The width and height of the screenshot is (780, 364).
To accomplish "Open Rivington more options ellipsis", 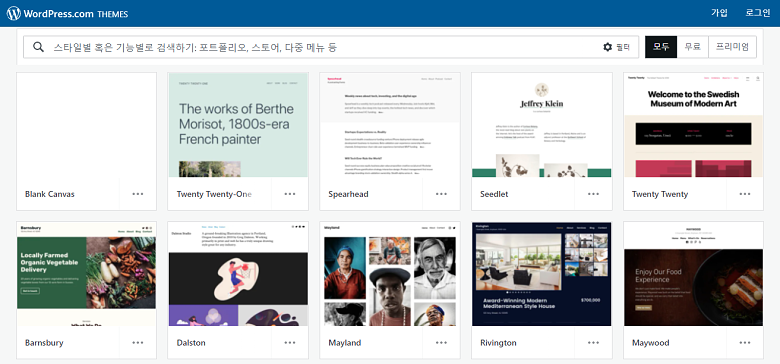I will 593,343.
